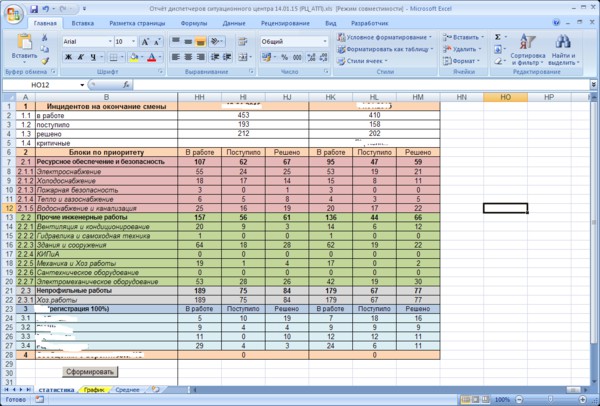Toggle align text right
Viewport: 600px width, 406px height.
[201, 57]
